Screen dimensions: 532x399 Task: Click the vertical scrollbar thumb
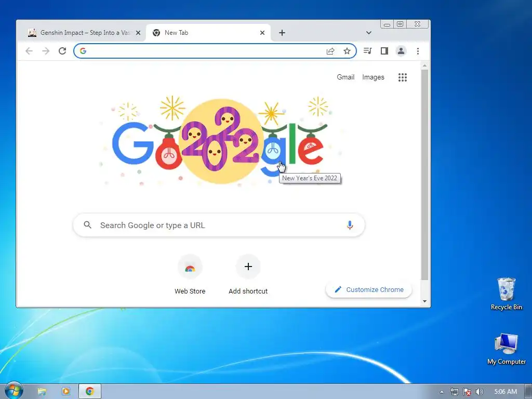424,175
